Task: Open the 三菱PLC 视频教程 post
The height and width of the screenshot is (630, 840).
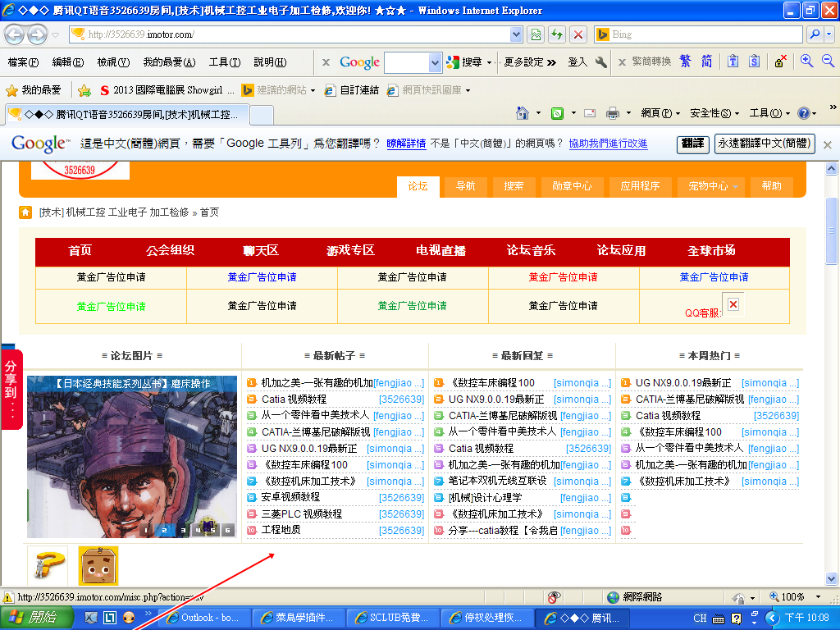Action: pyautogui.click(x=302, y=514)
